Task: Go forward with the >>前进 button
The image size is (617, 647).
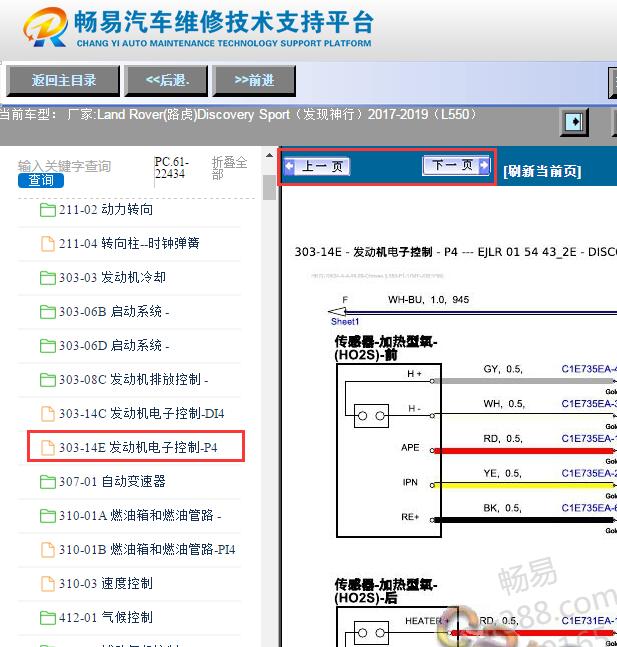Action: coord(254,80)
